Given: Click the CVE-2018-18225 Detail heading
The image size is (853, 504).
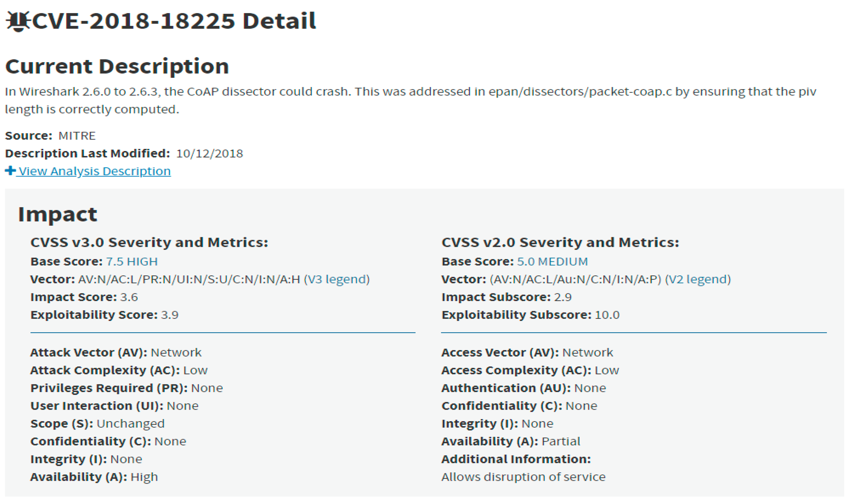Looking at the screenshot, I should tap(174, 21).
